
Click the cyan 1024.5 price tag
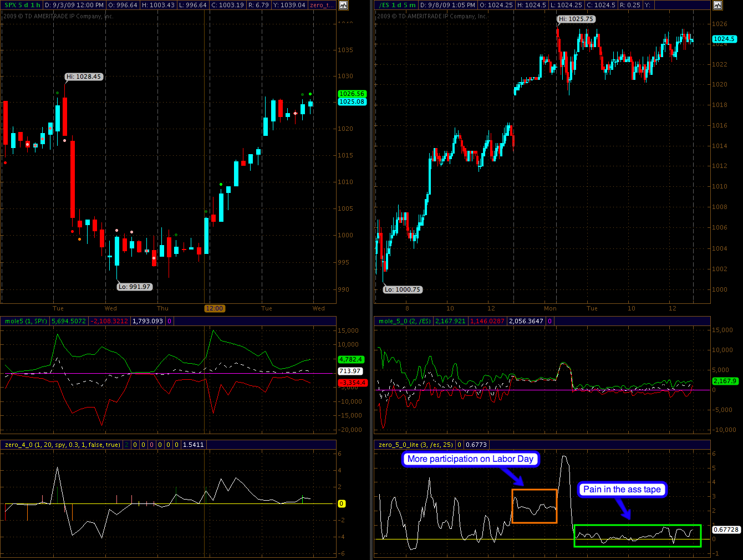tap(724, 39)
